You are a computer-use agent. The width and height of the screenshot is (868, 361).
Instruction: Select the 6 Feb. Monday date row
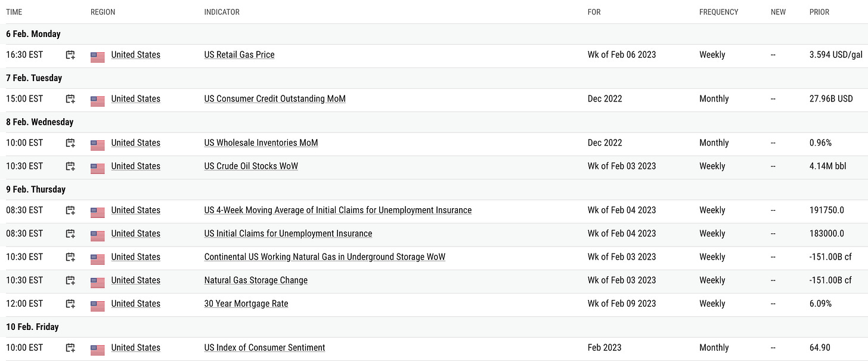[x=434, y=34]
